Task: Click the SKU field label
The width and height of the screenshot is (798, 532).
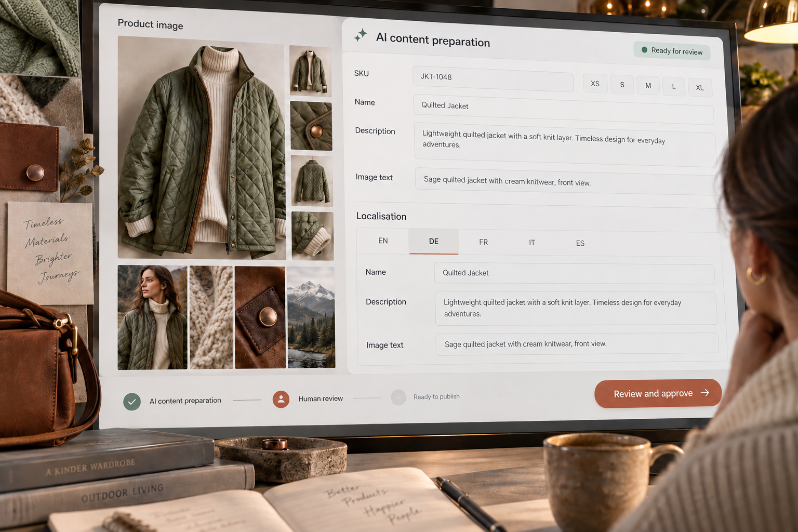Action: point(362,73)
